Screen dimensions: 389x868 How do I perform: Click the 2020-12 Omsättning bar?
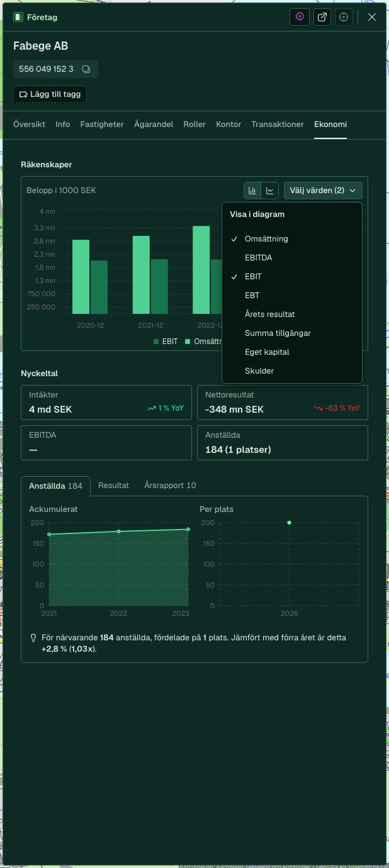(81, 277)
